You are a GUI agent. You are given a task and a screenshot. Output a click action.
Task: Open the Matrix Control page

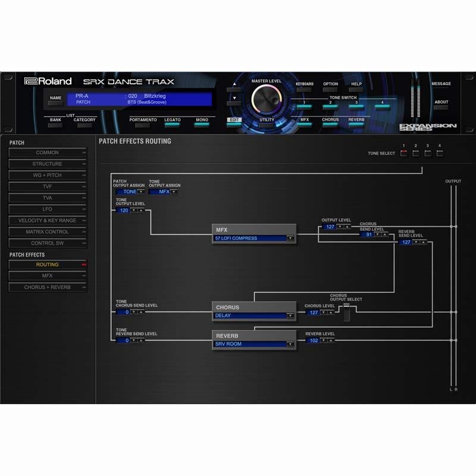[48, 231]
